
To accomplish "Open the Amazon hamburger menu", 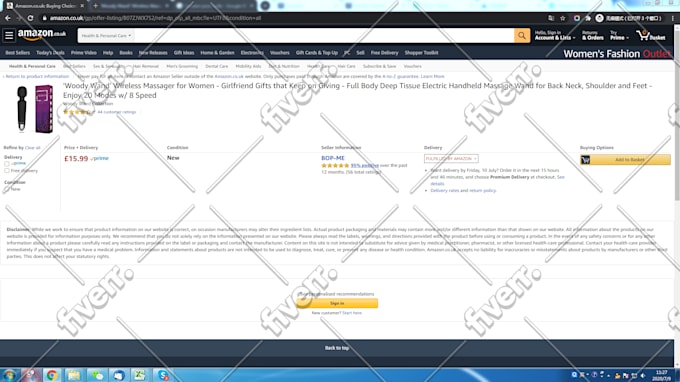I will 9,35.
